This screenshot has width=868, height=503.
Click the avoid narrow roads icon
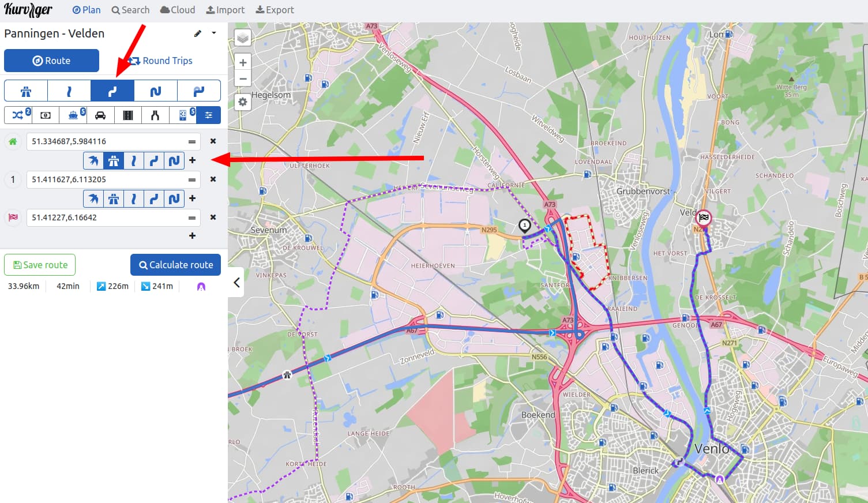click(x=155, y=115)
